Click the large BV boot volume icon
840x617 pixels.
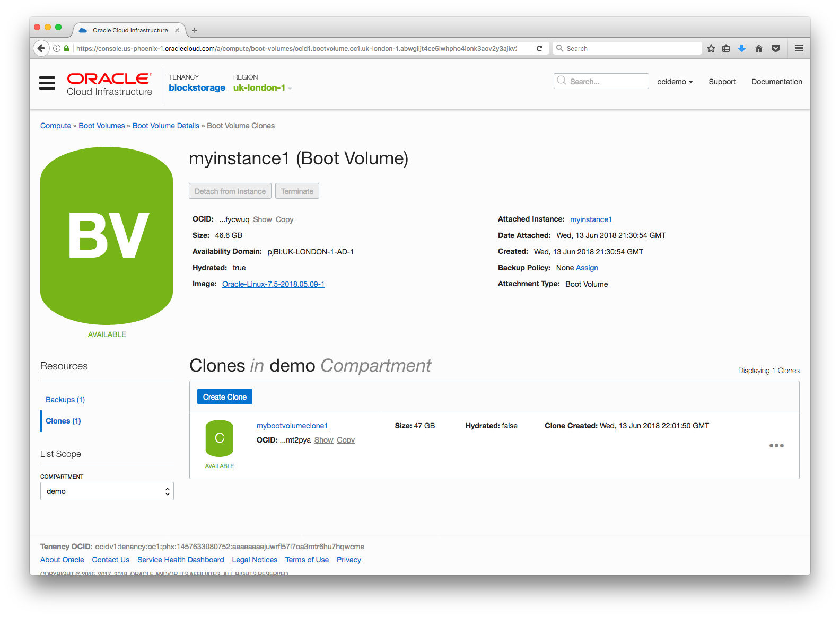[107, 235]
